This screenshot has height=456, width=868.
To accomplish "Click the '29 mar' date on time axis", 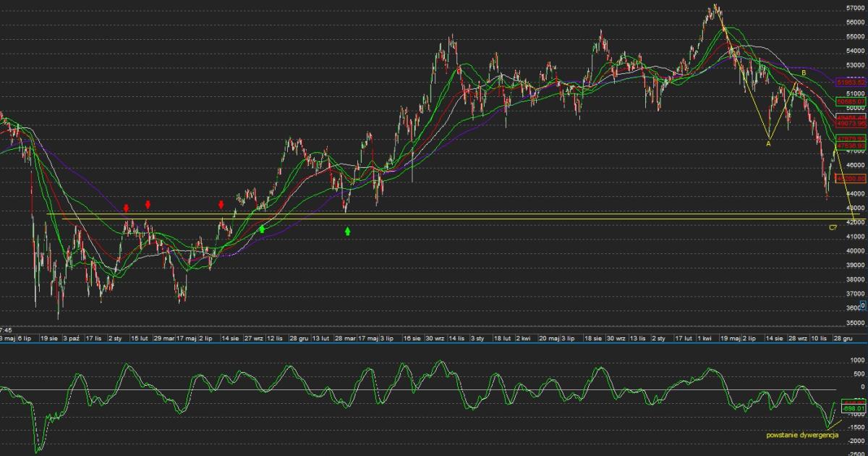I will [x=163, y=338].
